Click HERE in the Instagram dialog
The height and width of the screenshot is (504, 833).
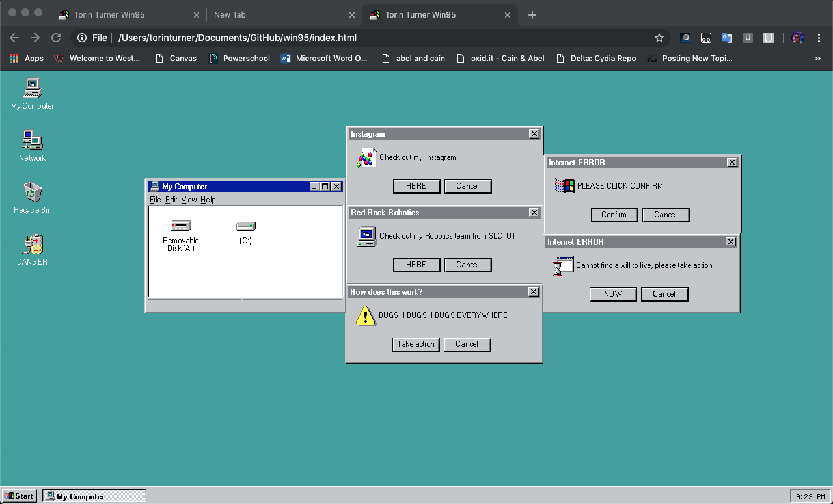pos(416,186)
